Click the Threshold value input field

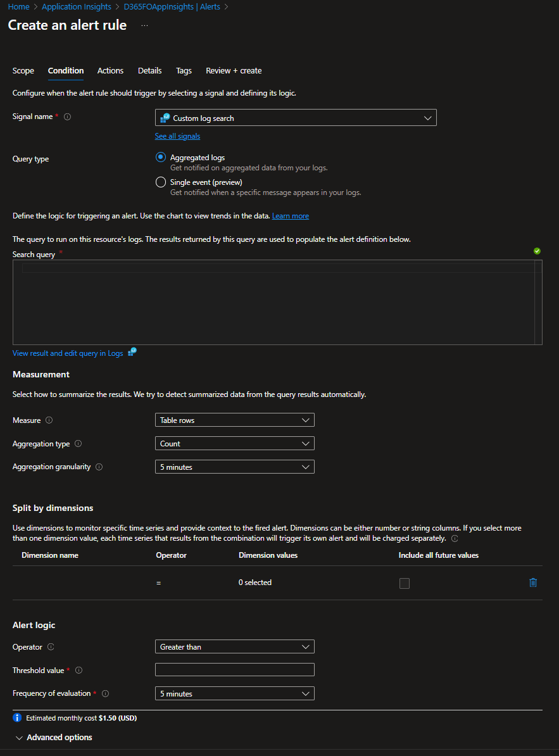(234, 670)
